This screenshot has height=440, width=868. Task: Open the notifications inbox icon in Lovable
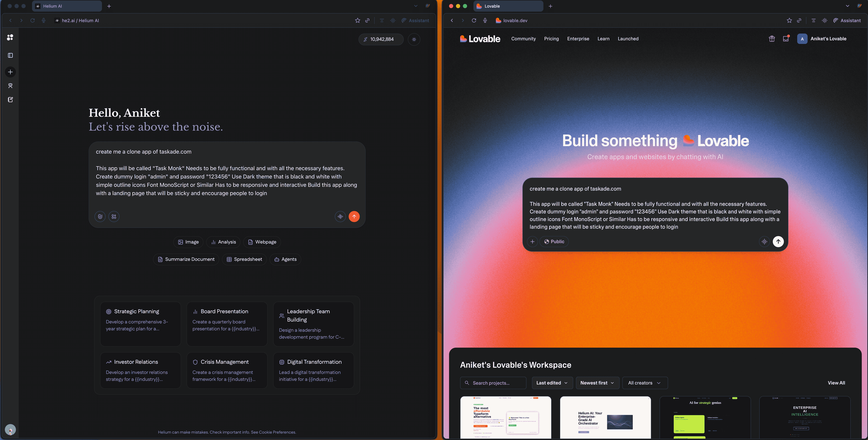point(786,39)
